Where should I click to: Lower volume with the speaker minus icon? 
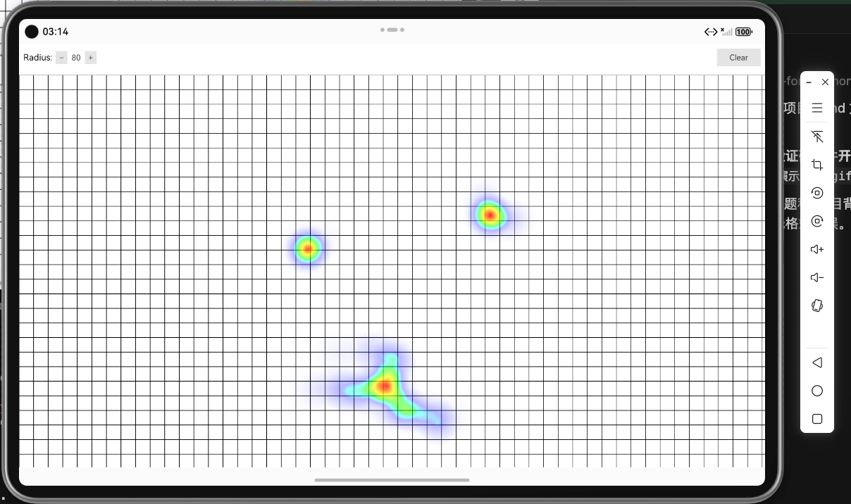817,277
